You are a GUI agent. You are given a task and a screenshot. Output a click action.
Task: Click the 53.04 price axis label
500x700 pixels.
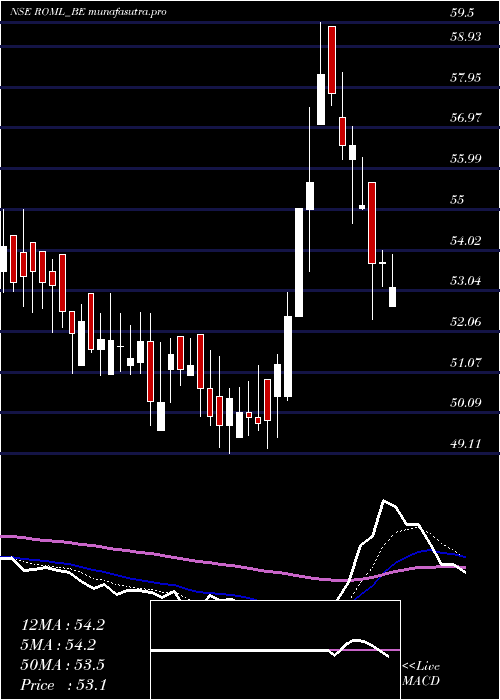466,280
